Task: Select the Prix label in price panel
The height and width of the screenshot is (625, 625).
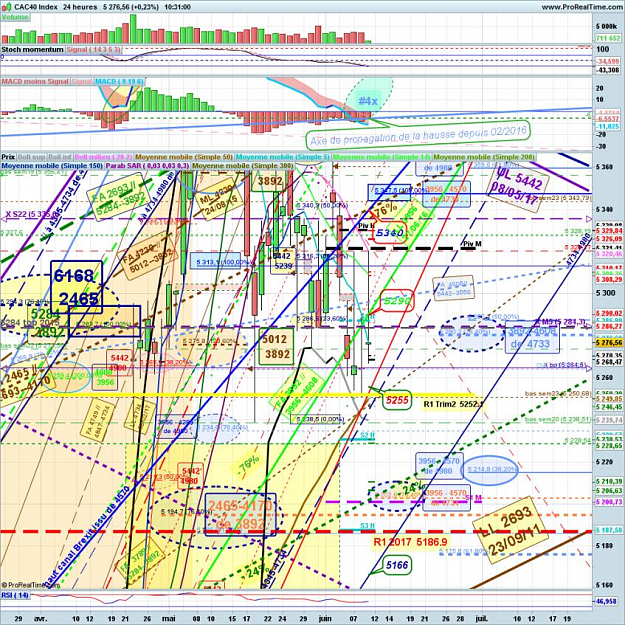Action: 8,157
